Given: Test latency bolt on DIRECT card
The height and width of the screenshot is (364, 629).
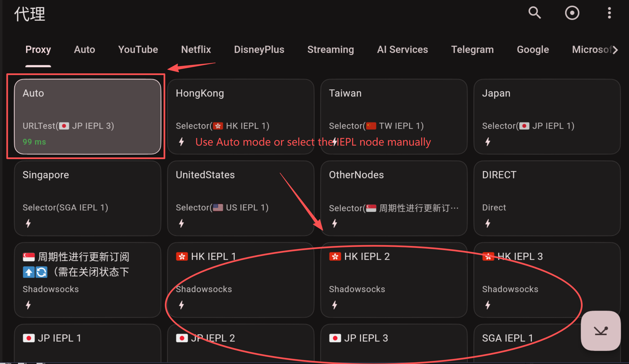Looking at the screenshot, I should (488, 223).
